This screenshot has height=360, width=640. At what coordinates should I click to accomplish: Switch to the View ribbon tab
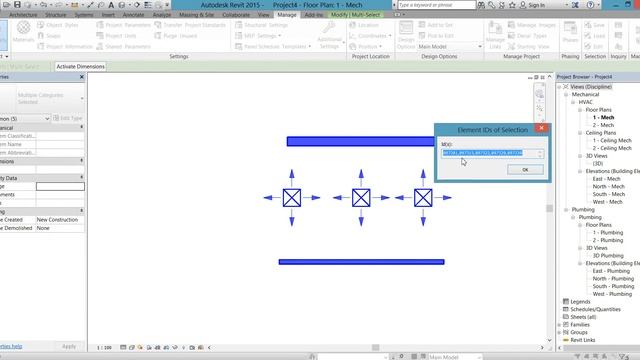point(263,15)
